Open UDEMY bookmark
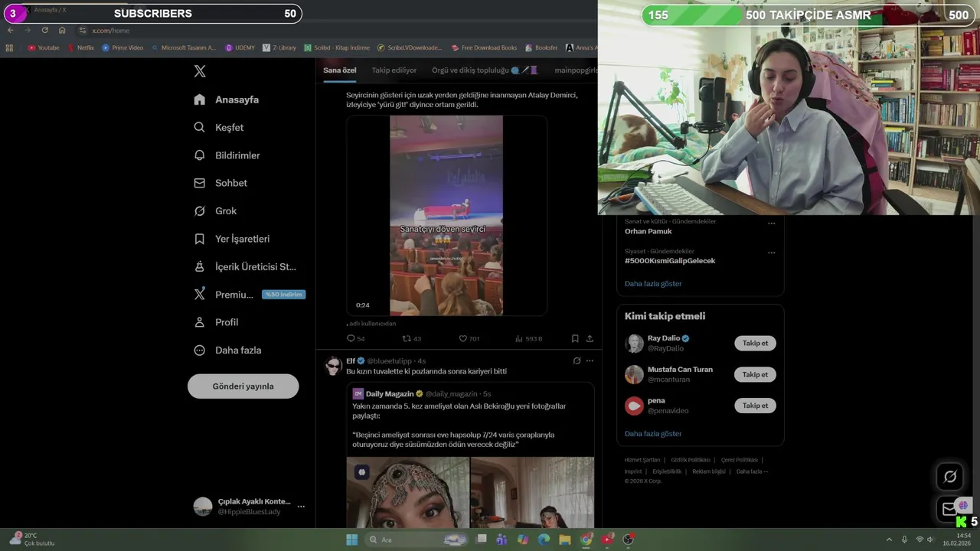 pos(240,47)
